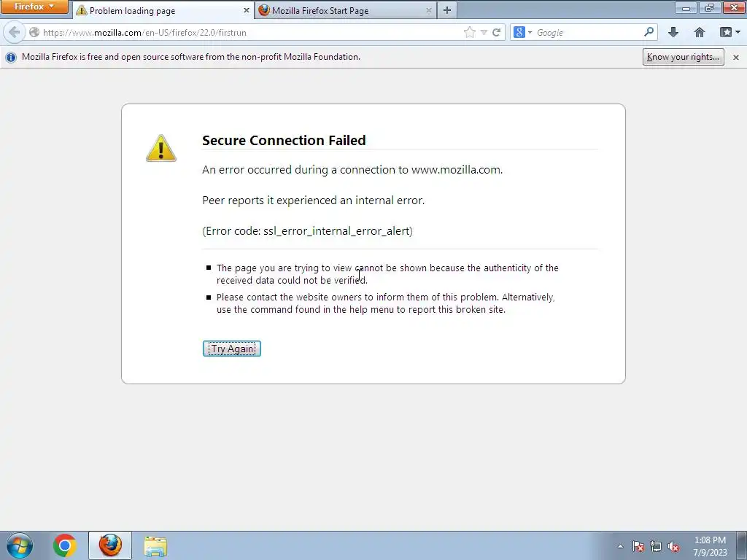Image resolution: width=747 pixels, height=560 pixels.
Task: Open the clock showing 1:08 PM
Action: (x=710, y=546)
